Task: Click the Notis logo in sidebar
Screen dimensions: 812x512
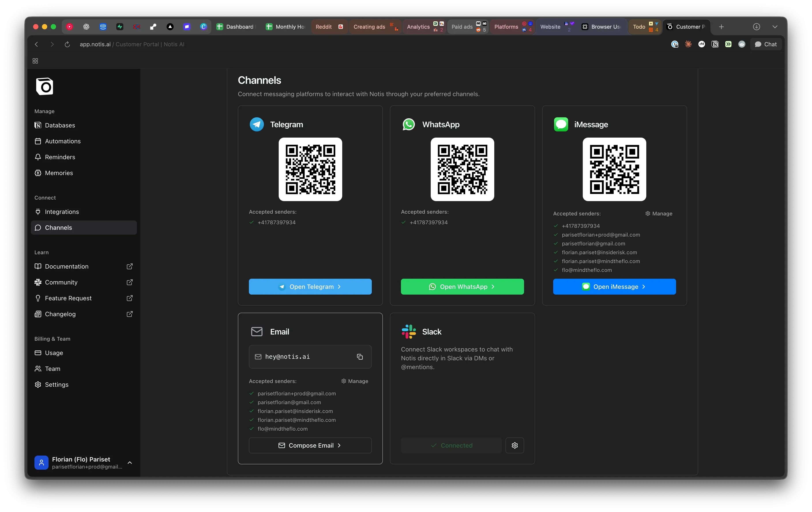Action: pyautogui.click(x=45, y=86)
